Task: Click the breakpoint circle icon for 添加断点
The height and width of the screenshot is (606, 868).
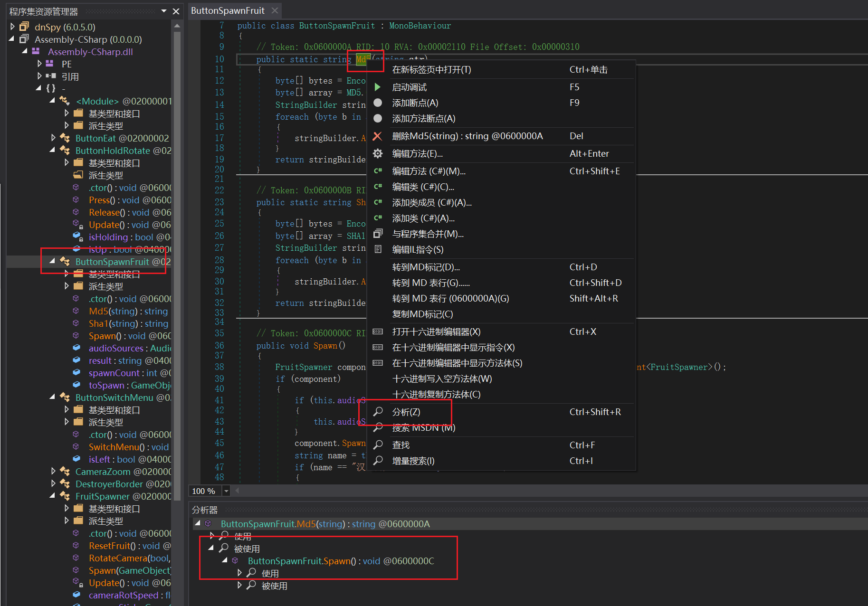Action: [x=378, y=103]
